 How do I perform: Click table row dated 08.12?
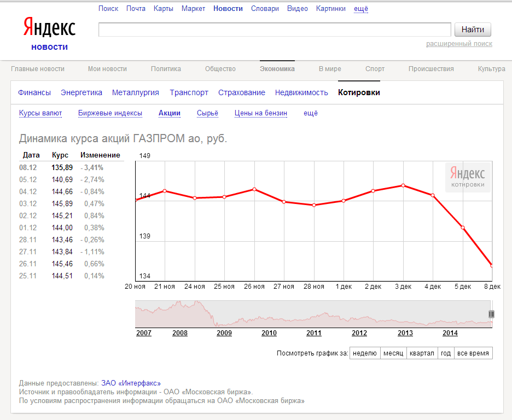[x=72, y=168]
